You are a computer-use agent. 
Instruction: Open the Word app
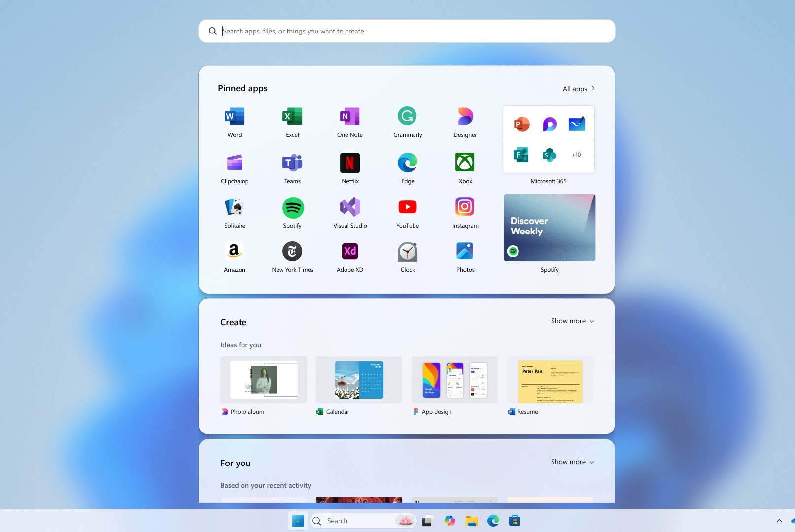234,122
